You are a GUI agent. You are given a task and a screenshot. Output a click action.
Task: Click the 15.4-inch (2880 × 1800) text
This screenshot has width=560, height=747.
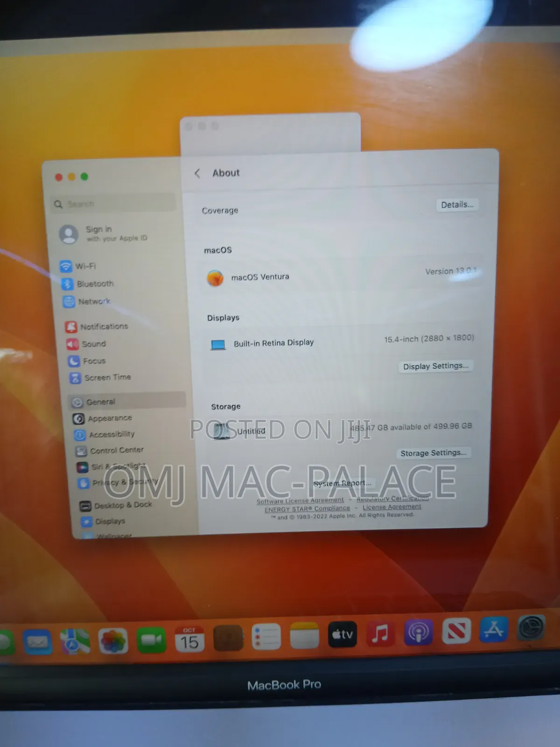[x=429, y=338]
